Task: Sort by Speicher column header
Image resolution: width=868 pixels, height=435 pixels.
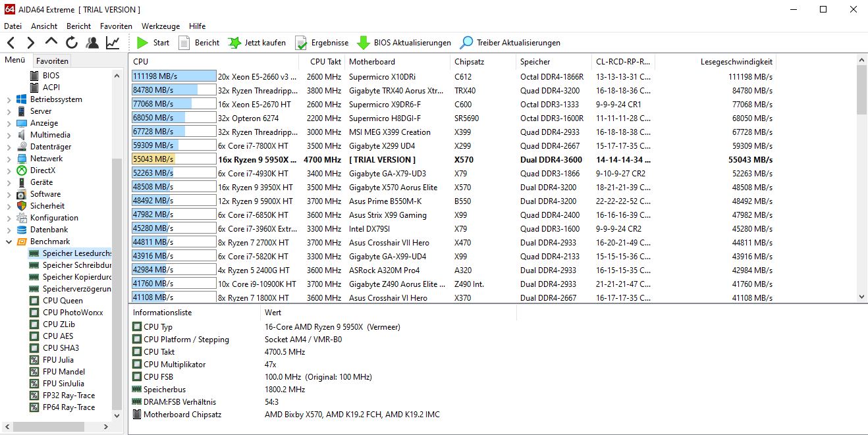Action: 554,62
